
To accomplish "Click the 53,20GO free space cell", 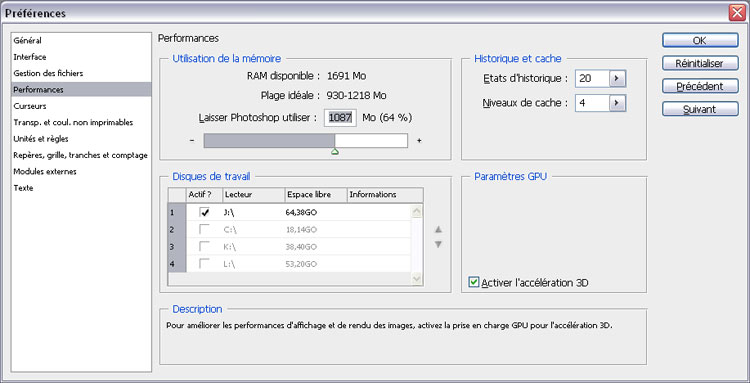I will 301,264.
